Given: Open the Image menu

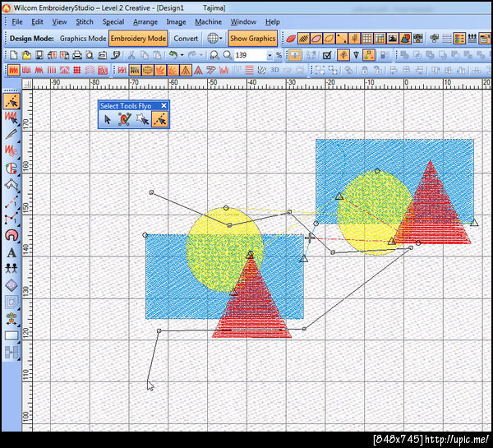Looking at the screenshot, I should click(176, 21).
